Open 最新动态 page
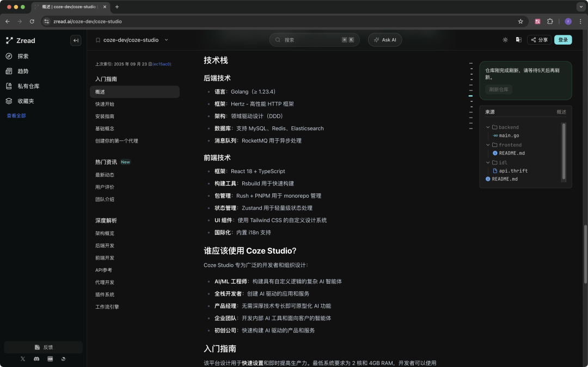This screenshot has height=367, width=588. click(x=105, y=175)
